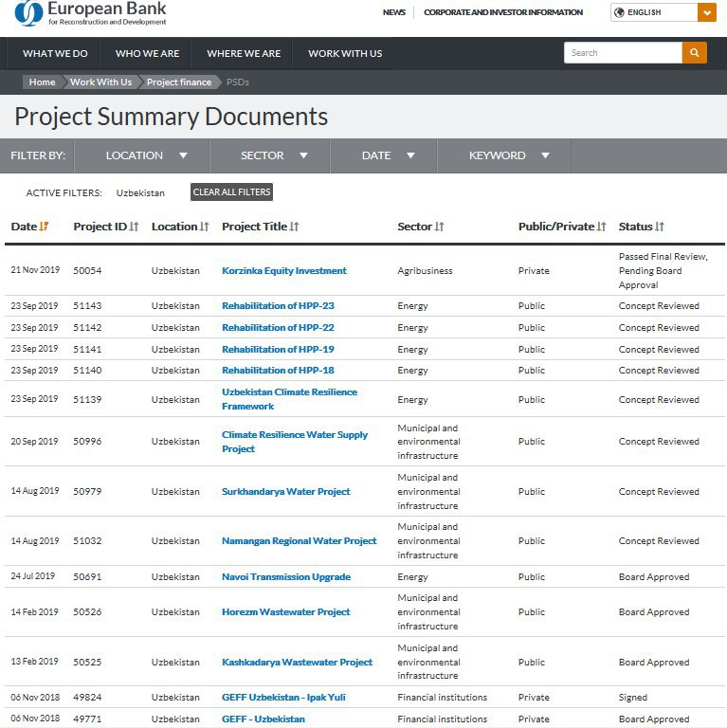Open Rehabilitation of HPP-19 project

pyautogui.click(x=278, y=349)
